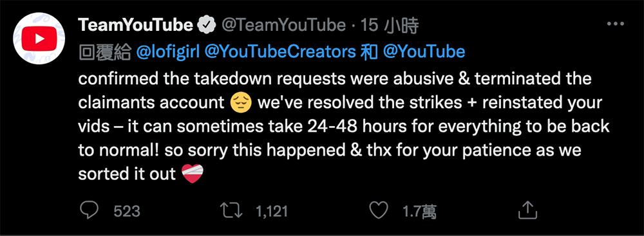644x236 pixels.
Task: Open the TeamYouTube profile avatar
Action: pyautogui.click(x=39, y=40)
